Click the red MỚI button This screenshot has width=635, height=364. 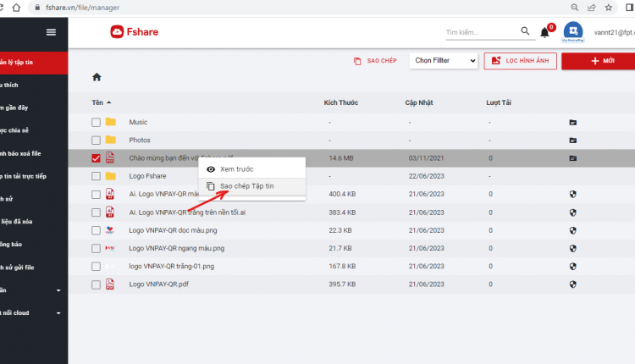598,61
